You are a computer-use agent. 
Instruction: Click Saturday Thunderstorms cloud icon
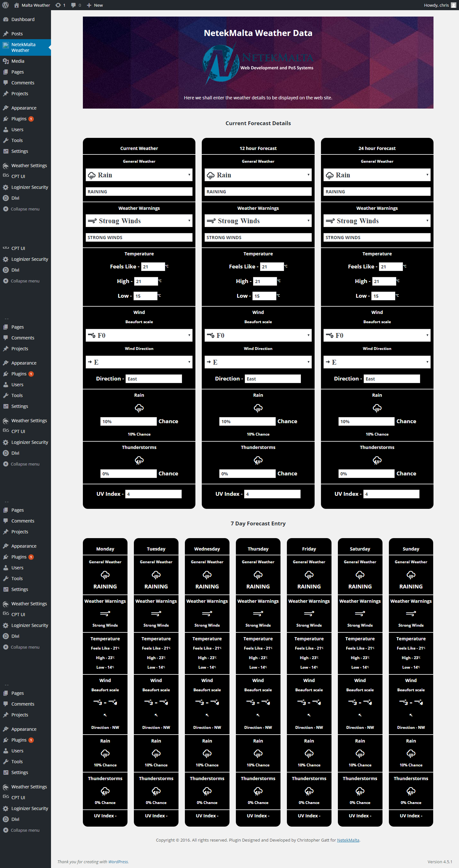tap(360, 791)
